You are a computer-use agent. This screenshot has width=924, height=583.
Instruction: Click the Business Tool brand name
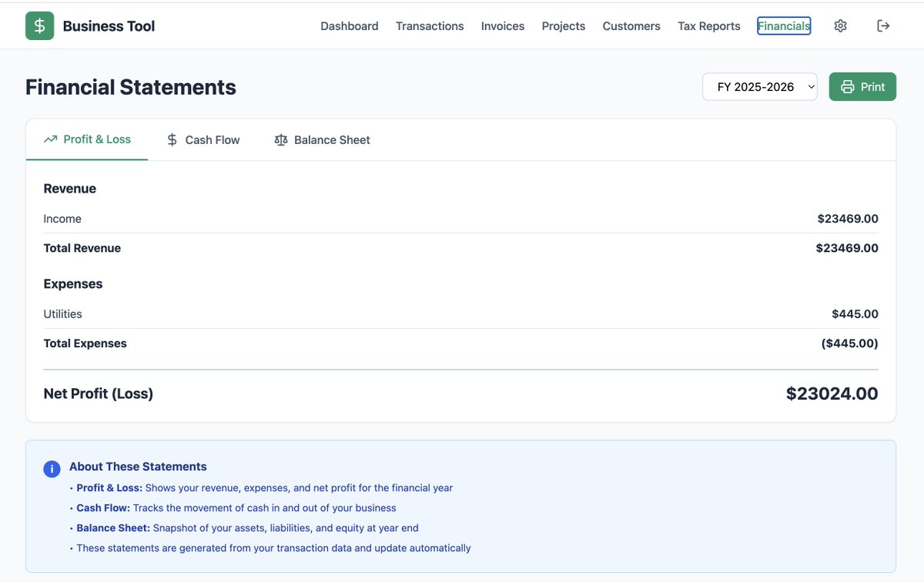(x=109, y=26)
